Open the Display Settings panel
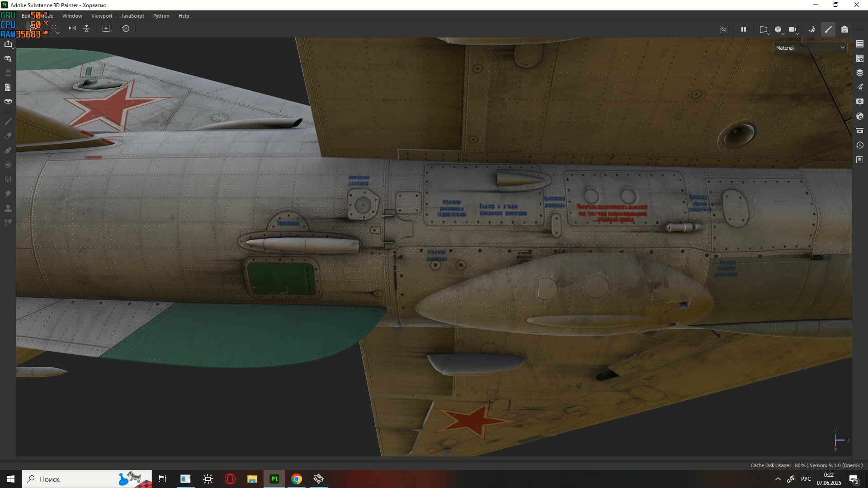This screenshot has width=868, height=488. [860, 102]
